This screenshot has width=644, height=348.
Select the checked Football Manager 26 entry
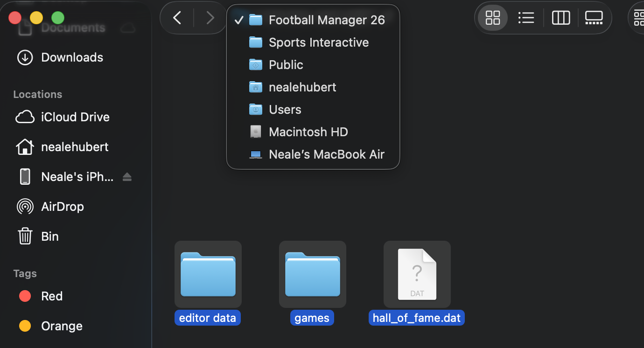(x=326, y=20)
